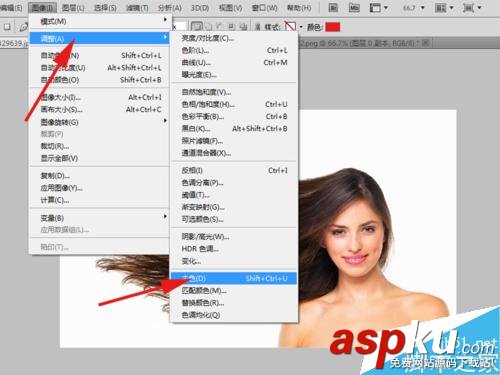Select the highlighted 去色(D) Shift+Ctrl+U item

tap(233, 278)
